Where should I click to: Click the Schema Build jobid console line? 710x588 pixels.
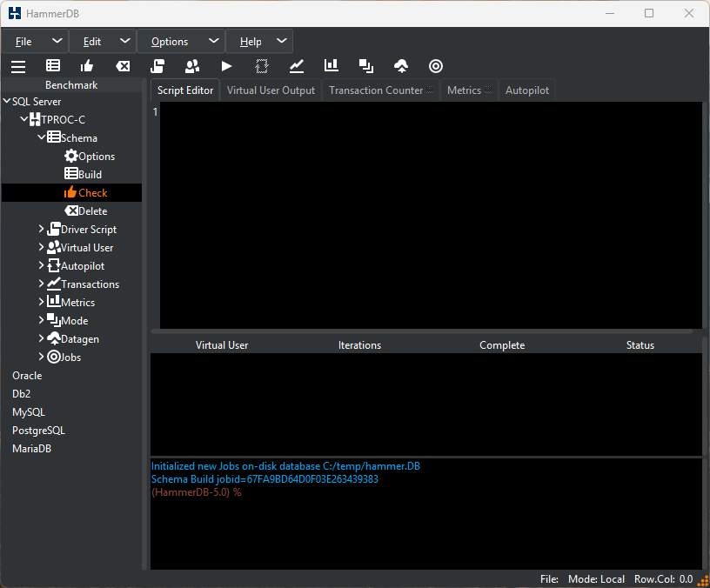[x=265, y=479]
